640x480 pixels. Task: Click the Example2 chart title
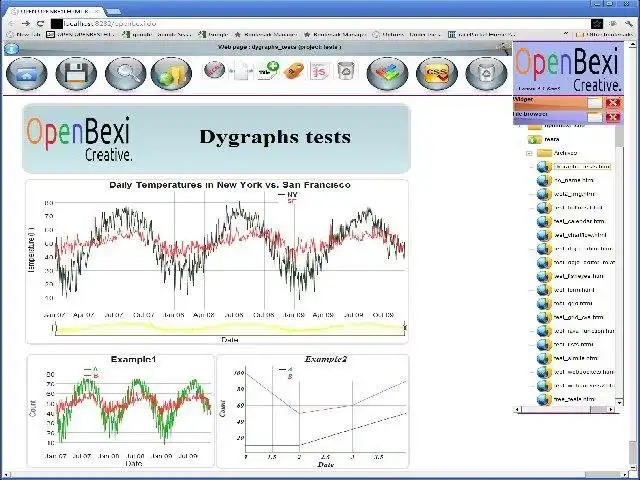pos(326,360)
